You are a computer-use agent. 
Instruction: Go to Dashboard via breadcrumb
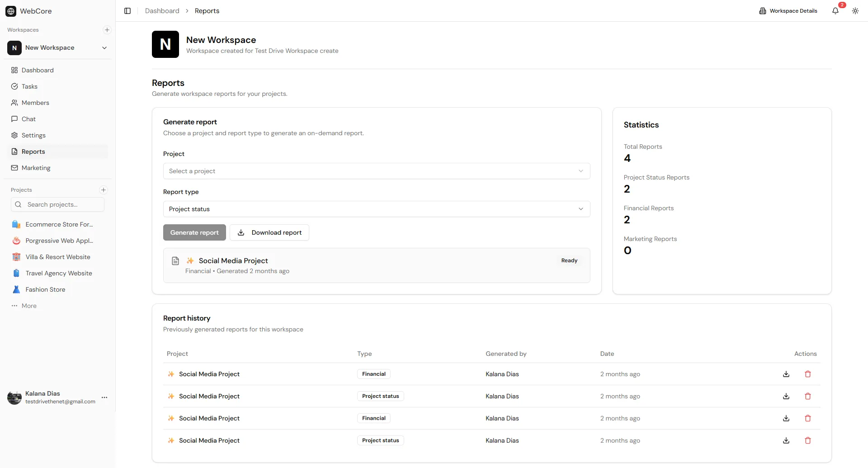tap(162, 10)
